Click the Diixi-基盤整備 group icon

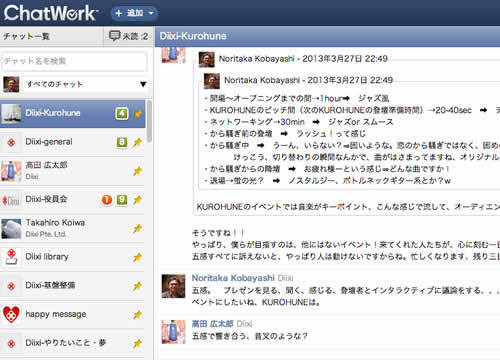11,286
